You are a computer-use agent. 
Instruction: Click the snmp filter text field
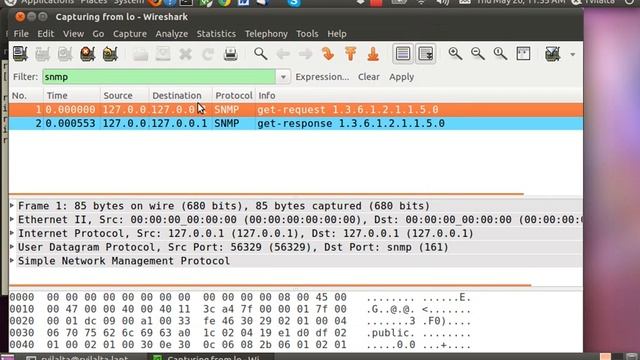[x=159, y=77]
